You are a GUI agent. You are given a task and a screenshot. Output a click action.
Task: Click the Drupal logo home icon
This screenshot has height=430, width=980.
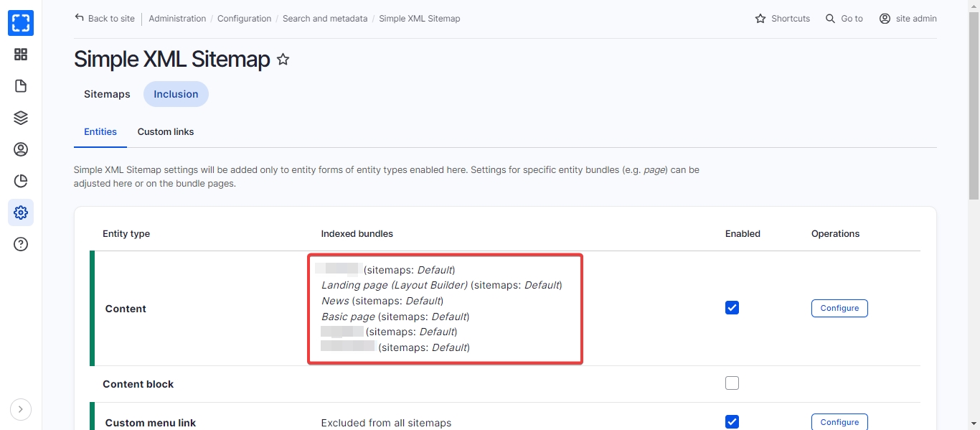click(x=21, y=23)
